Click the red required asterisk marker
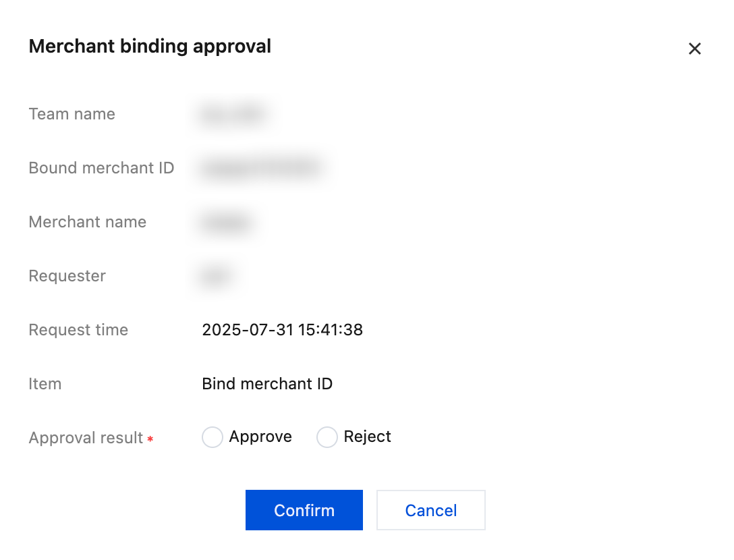This screenshot has width=734, height=560. [150, 439]
